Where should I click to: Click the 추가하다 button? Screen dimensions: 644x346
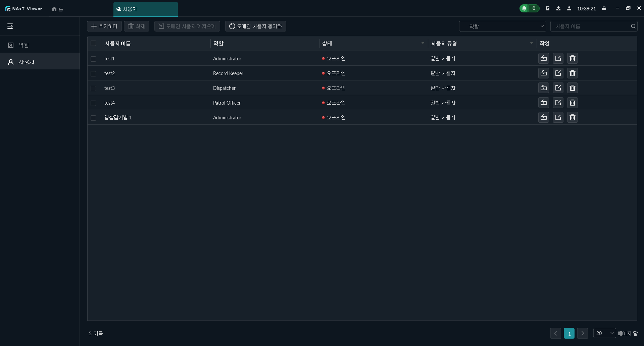tap(104, 26)
